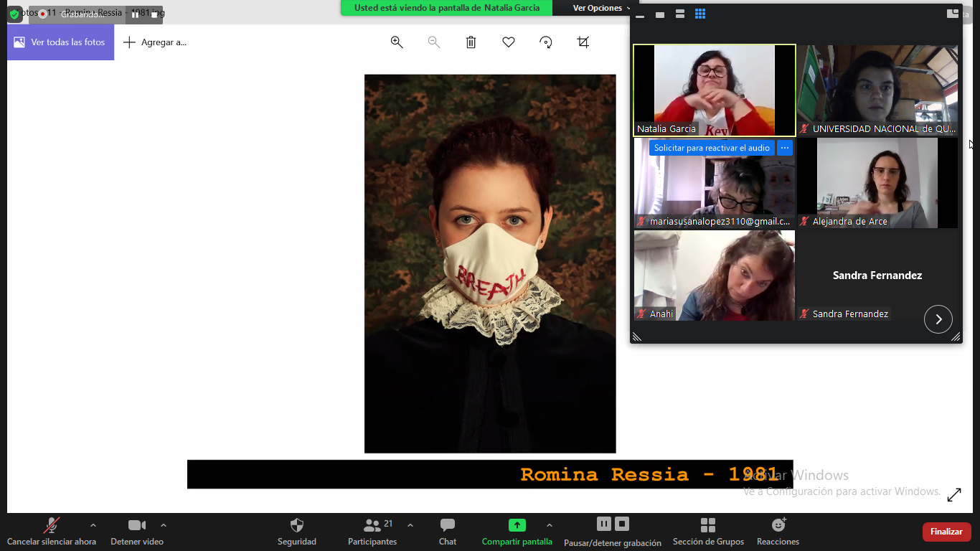Delete the photo with the trash icon

[x=471, y=42]
